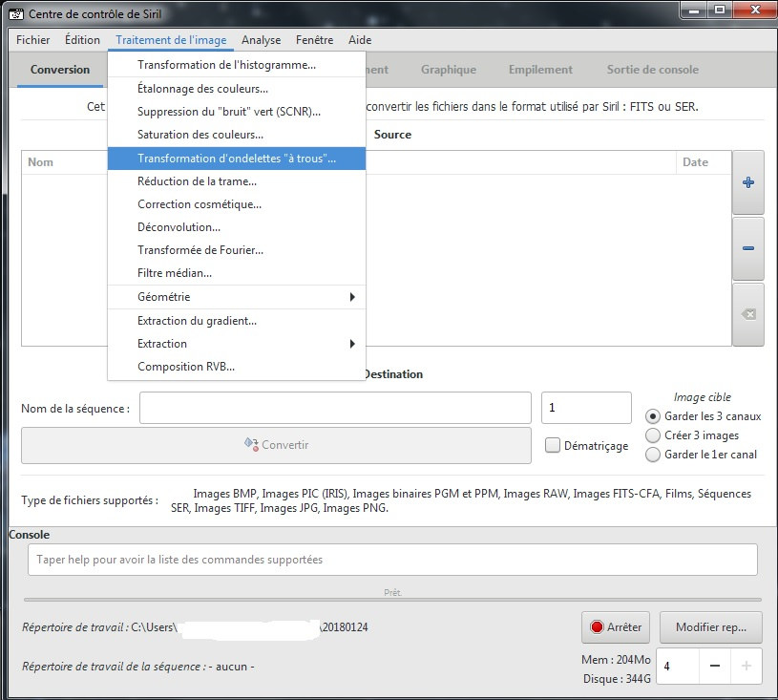778x700 pixels.
Task: Open the Édition menu
Action: pos(82,40)
